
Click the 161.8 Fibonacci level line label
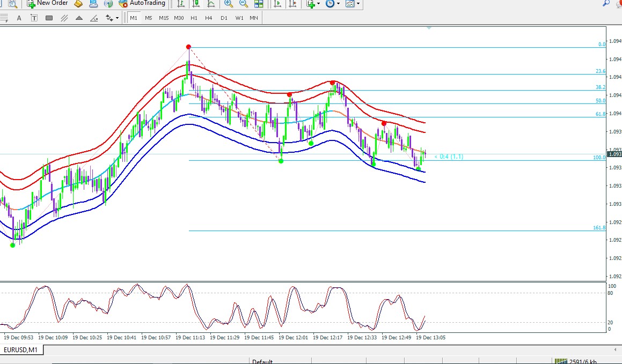(599, 228)
